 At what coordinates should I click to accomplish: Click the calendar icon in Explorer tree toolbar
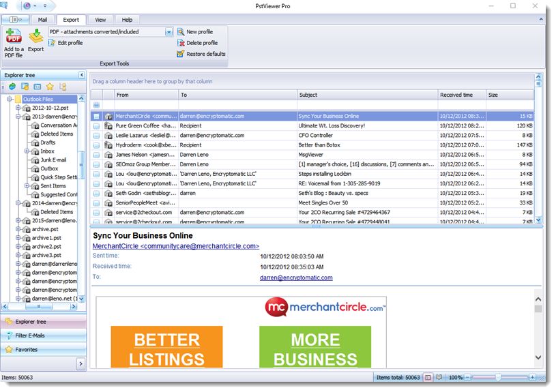coord(38,87)
